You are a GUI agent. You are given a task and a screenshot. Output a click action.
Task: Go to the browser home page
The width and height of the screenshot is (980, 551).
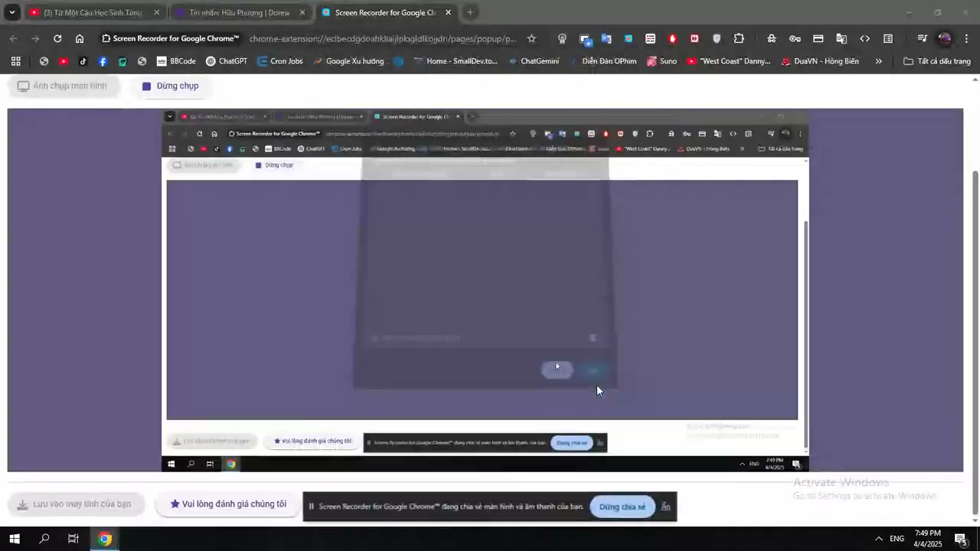(80, 38)
